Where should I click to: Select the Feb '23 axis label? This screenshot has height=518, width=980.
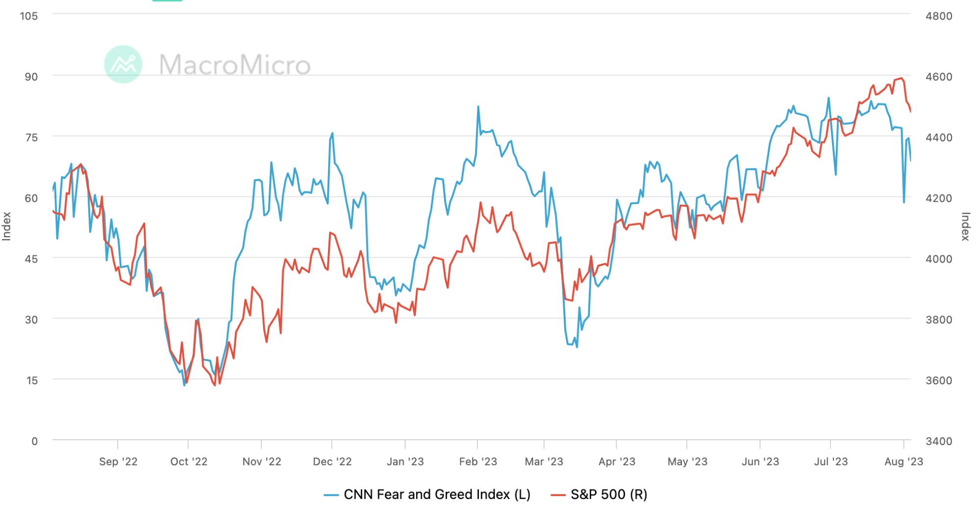(478, 462)
